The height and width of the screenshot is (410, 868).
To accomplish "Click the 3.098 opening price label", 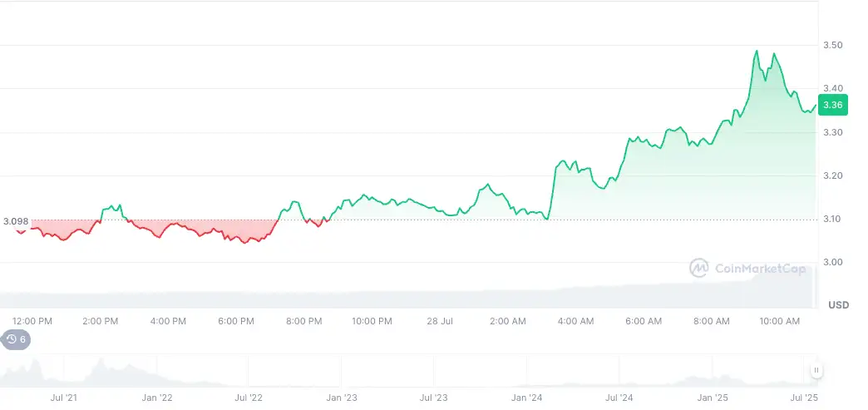I will click(x=16, y=221).
